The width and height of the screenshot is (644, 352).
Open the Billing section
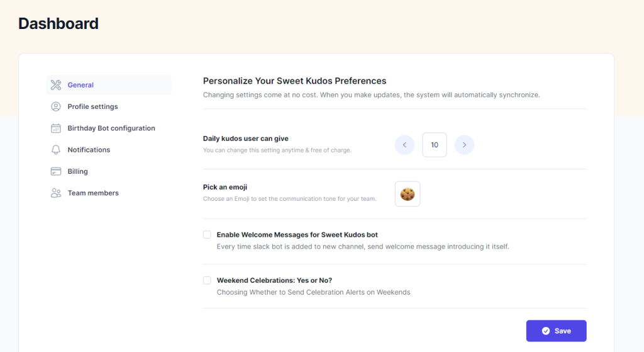(x=78, y=171)
